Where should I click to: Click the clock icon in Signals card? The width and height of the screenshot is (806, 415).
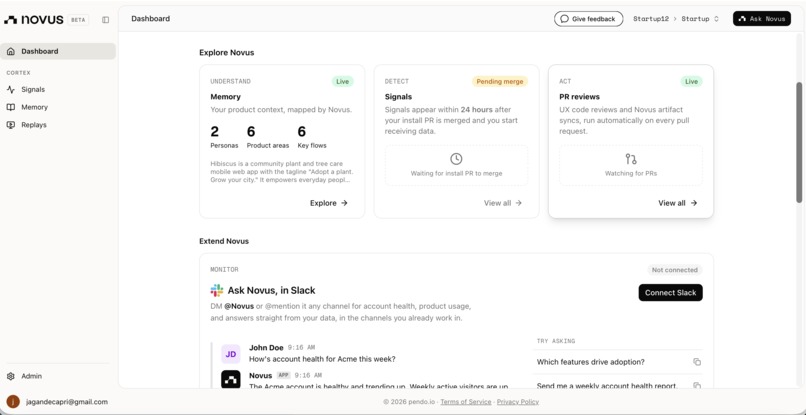coord(456,159)
